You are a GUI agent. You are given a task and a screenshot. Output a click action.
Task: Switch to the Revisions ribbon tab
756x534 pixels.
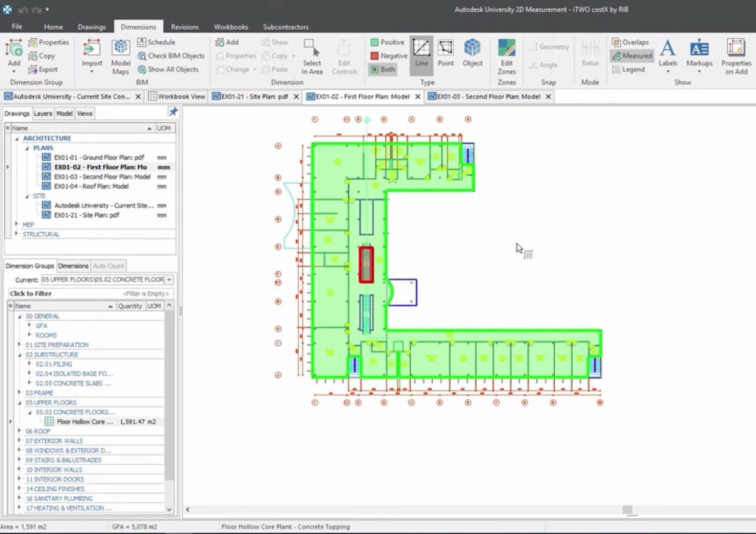[x=185, y=27]
